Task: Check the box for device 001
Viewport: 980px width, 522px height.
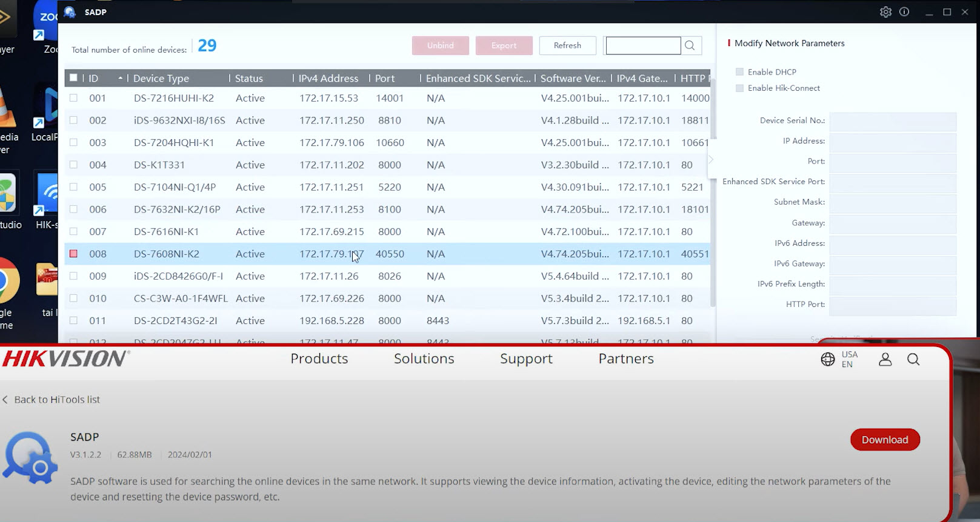Action: [73, 98]
